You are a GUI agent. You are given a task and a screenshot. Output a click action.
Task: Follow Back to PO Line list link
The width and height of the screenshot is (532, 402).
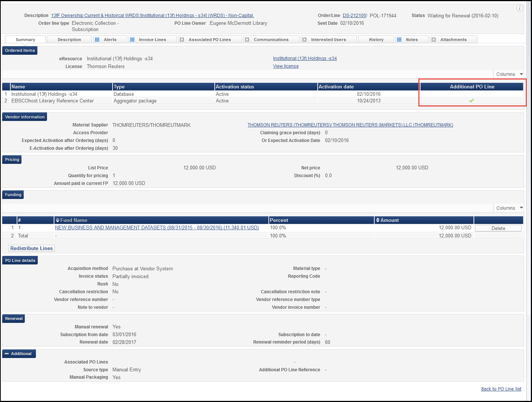[501, 389]
